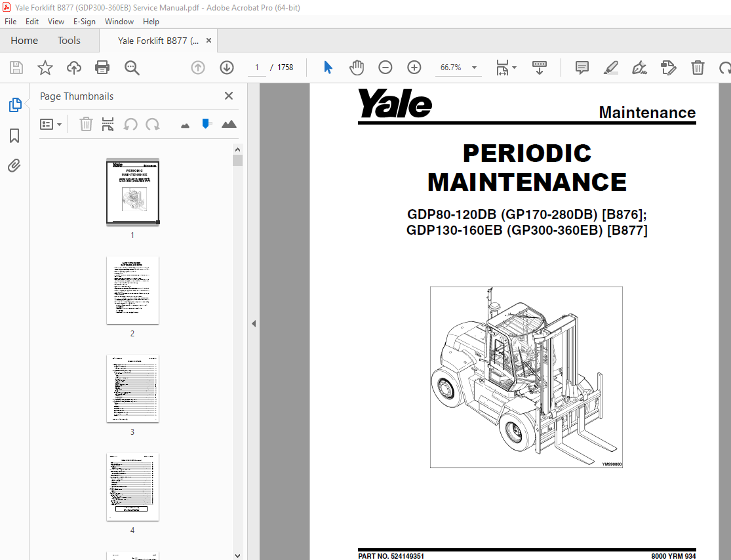Click the Find text magnifier icon
Viewport: 731px width, 560px height.
tap(132, 68)
